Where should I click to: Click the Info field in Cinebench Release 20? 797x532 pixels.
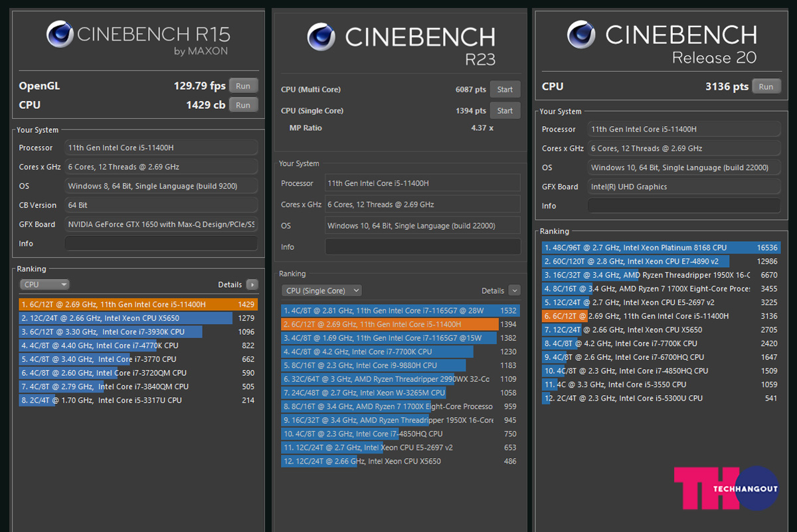pyautogui.click(x=684, y=206)
